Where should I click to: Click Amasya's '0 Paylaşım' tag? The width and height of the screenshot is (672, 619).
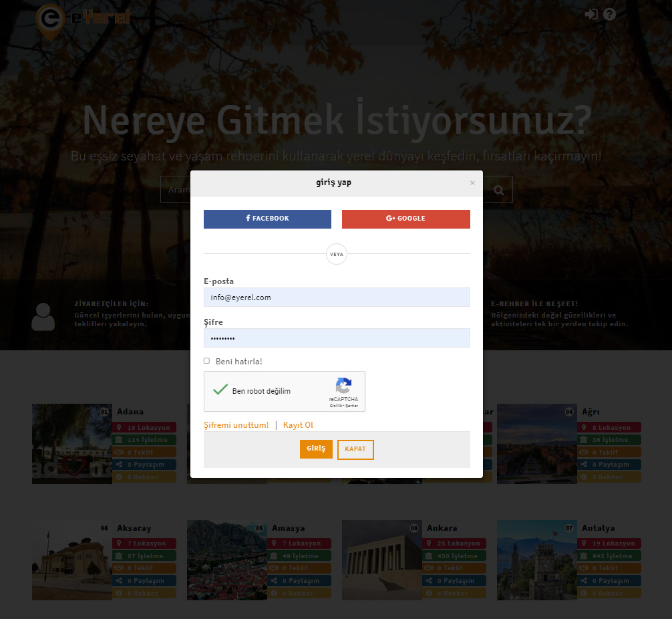[299, 580]
